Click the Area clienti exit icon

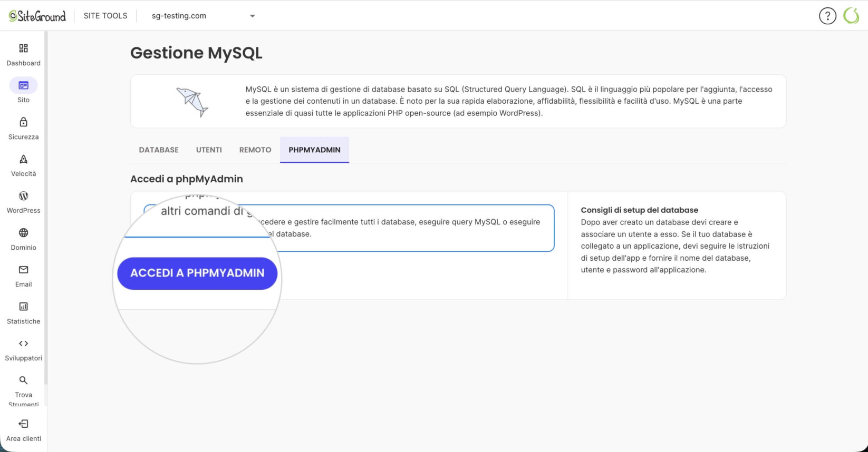pos(23,424)
